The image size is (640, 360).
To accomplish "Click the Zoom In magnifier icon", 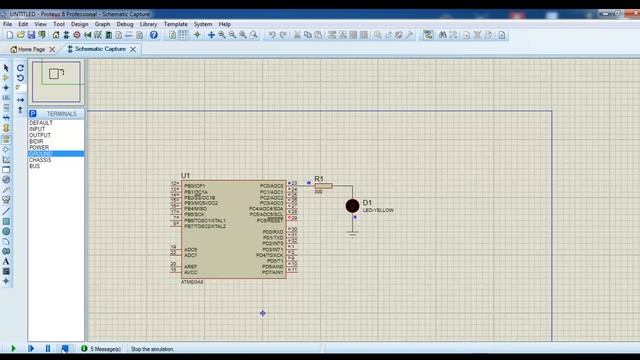I will [222, 35].
